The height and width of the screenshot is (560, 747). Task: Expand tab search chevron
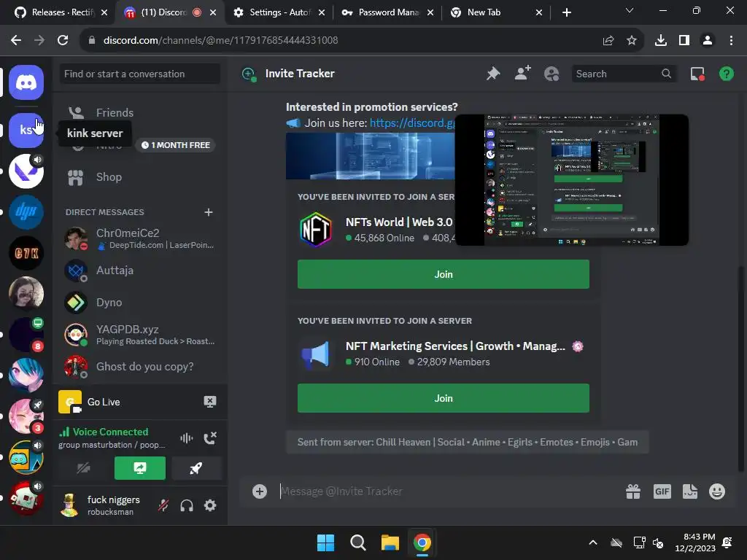tap(630, 10)
